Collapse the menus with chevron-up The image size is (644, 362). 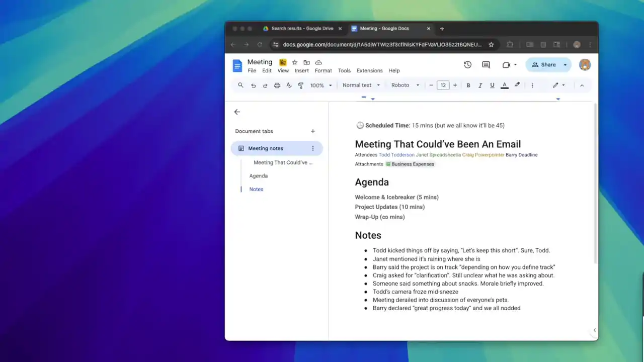click(x=582, y=85)
